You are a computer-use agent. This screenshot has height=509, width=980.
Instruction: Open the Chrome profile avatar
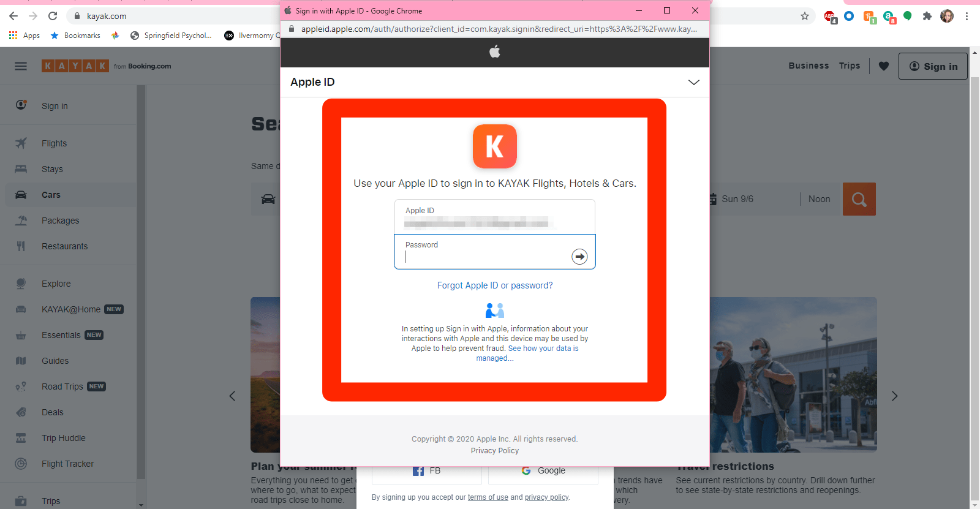[x=947, y=17]
